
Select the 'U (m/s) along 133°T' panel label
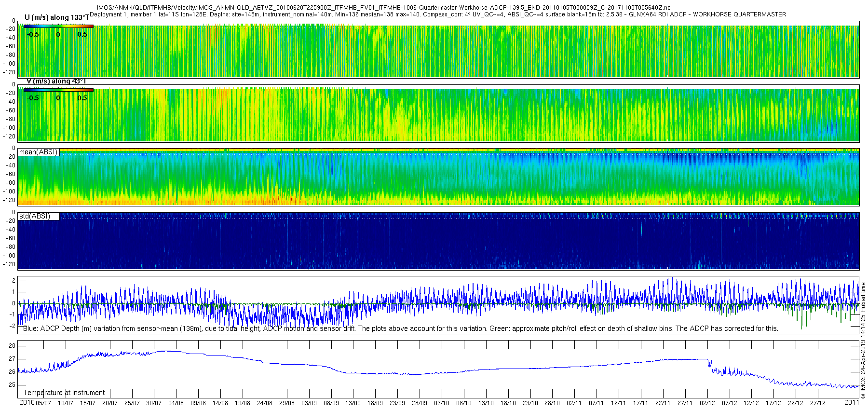pyautogui.click(x=57, y=18)
